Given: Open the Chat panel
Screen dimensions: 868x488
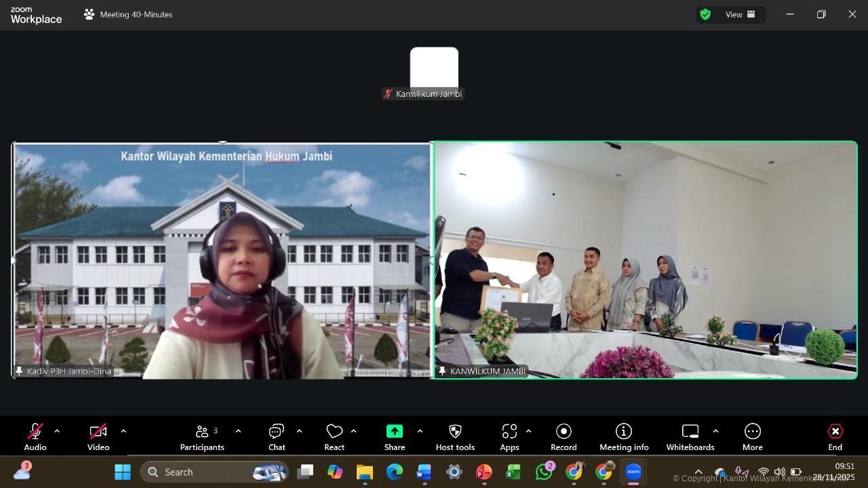Looking at the screenshot, I should click(277, 437).
